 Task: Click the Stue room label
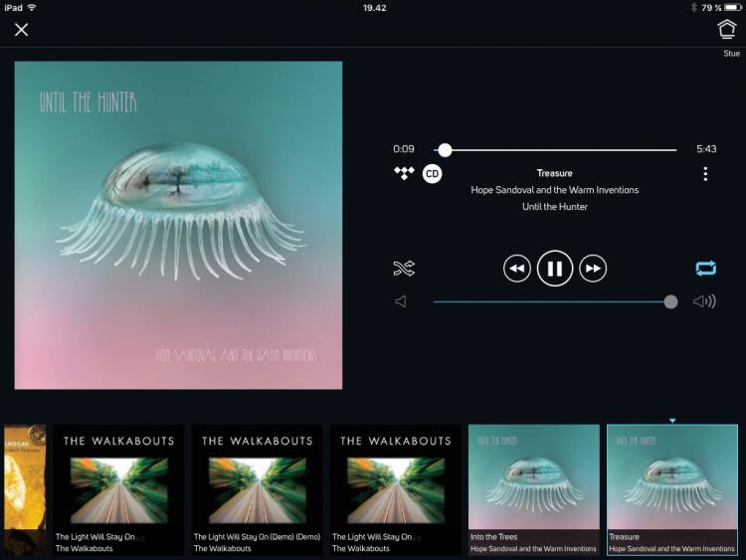pos(731,54)
